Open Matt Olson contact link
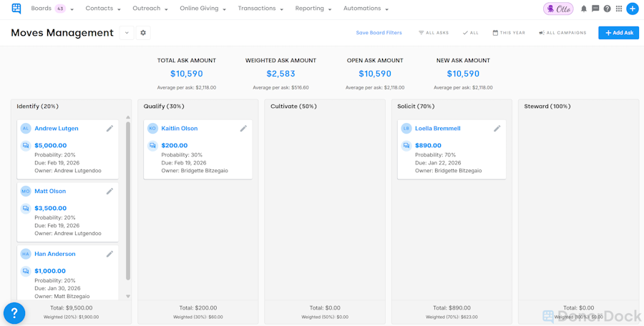Image resolution: width=644 pixels, height=326 pixels. pos(50,192)
